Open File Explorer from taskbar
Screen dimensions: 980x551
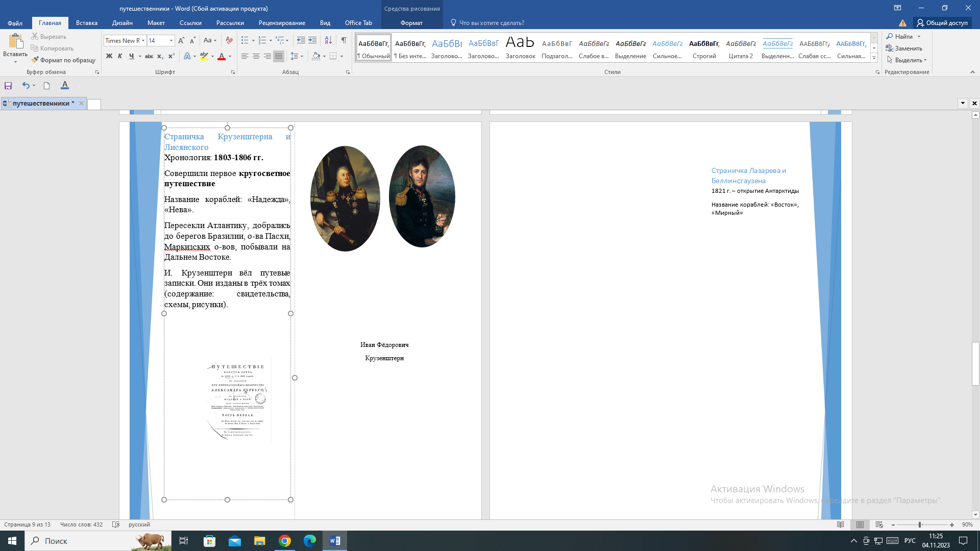tap(260, 541)
